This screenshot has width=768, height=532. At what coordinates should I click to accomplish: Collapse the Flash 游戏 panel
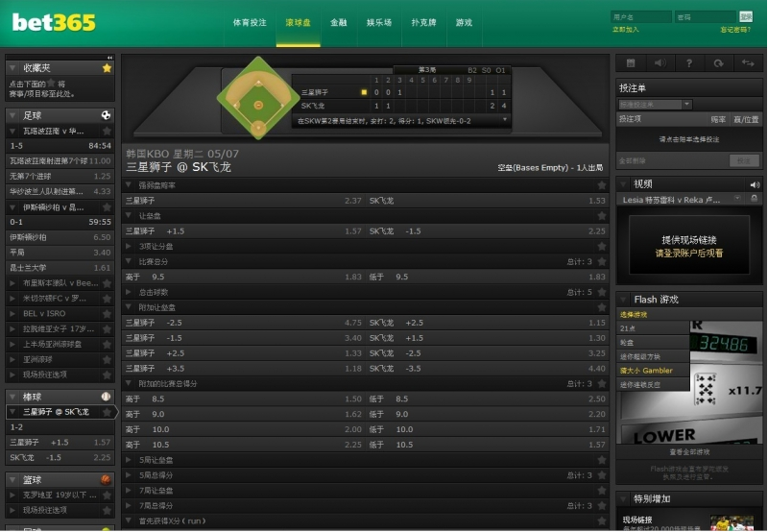(x=623, y=300)
